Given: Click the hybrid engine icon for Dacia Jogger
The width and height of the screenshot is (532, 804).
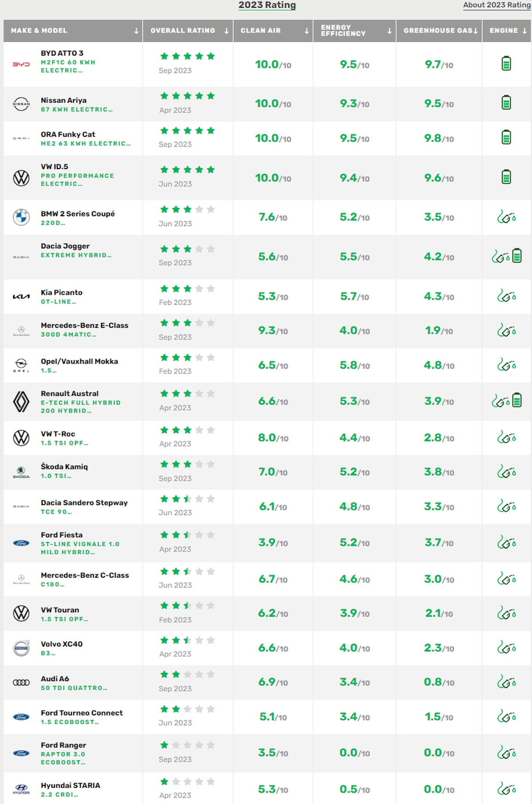Looking at the screenshot, I should 506,256.
